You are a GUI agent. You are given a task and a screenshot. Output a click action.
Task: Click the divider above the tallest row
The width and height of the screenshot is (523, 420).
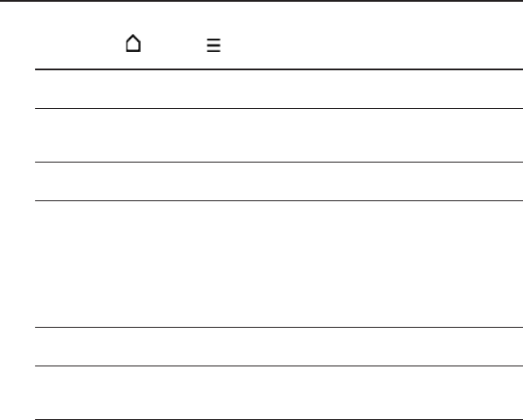[x=279, y=200]
